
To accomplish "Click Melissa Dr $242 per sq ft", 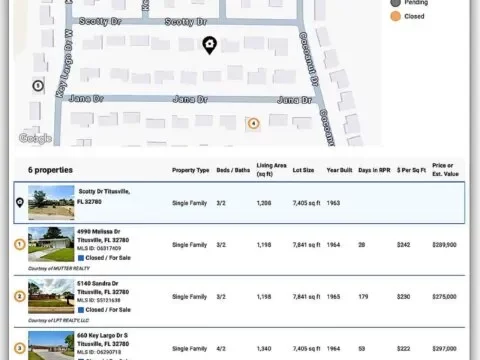I will point(403,245).
